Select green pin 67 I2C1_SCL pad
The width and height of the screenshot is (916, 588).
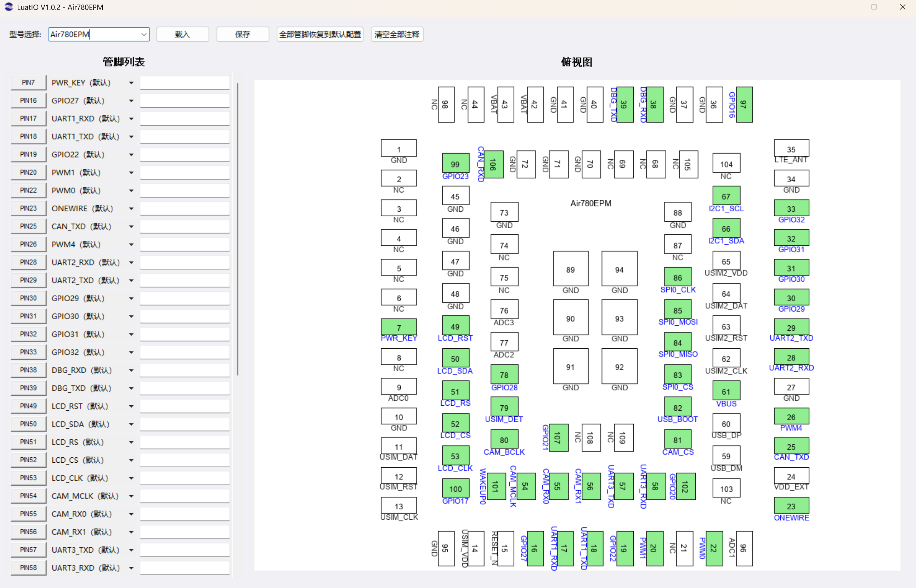coord(726,196)
